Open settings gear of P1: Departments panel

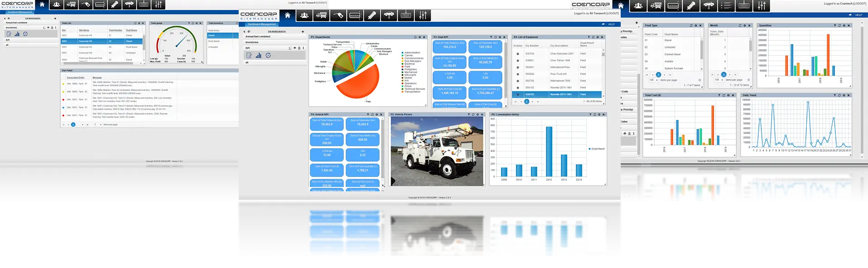[420, 37]
